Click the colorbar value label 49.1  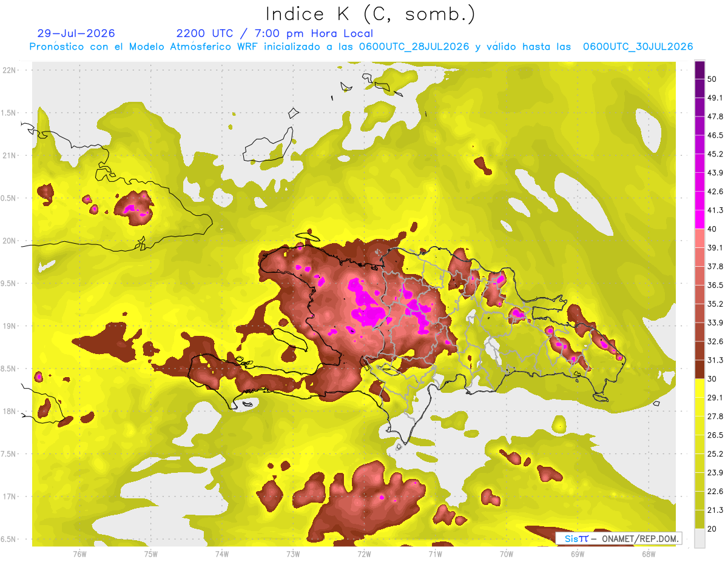pos(715,98)
